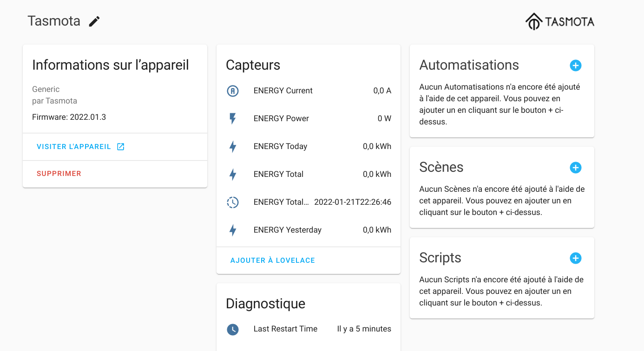Click the 0 W power value

384,118
